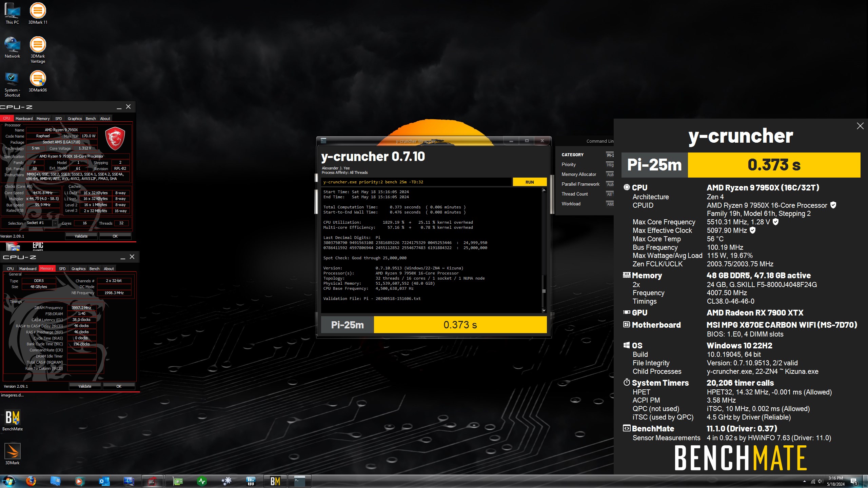The image size is (868, 488).
Task: Open the Thread Count dropdown
Action: (610, 194)
